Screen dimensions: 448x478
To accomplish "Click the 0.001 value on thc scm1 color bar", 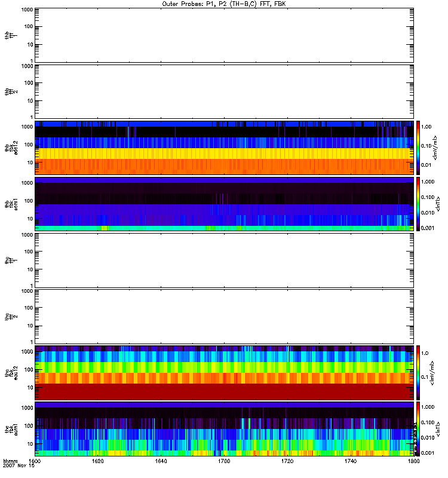I will point(428,453).
